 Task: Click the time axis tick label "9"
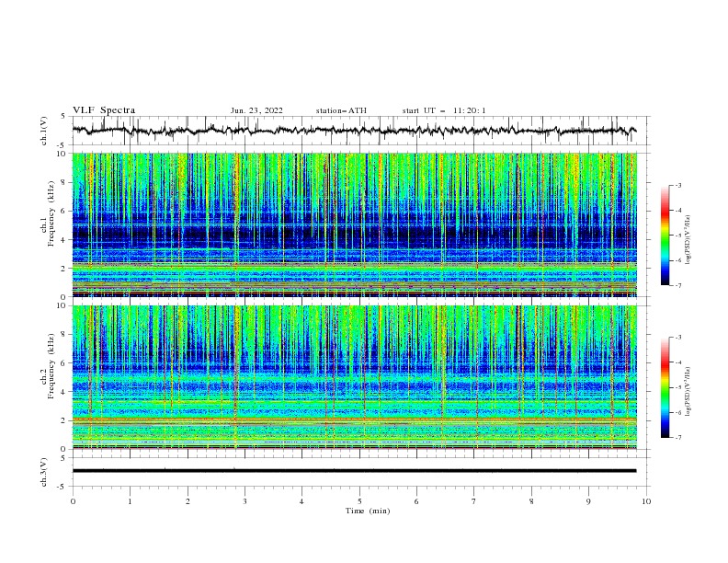588,501
